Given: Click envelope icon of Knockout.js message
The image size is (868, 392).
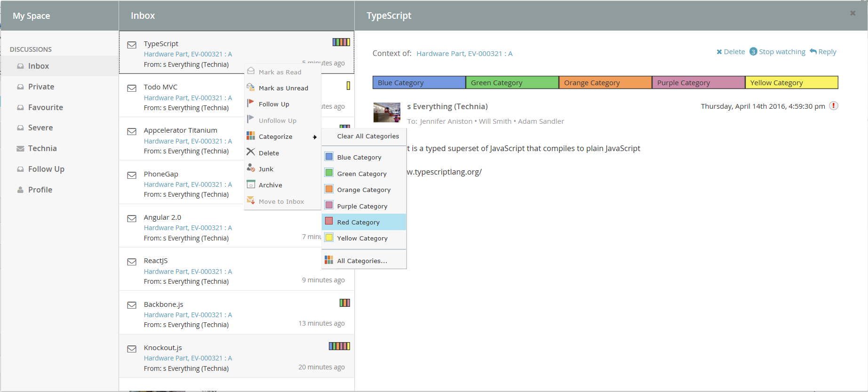Looking at the screenshot, I should (x=132, y=349).
